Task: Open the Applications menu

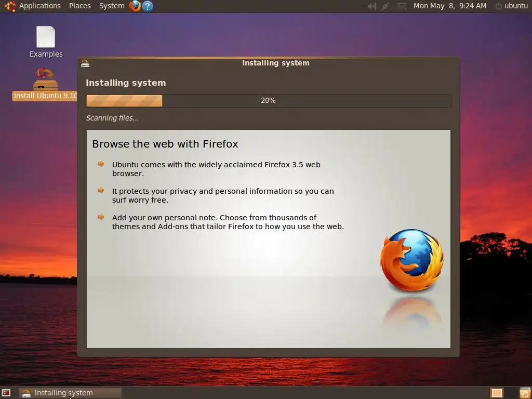Action: [39, 6]
